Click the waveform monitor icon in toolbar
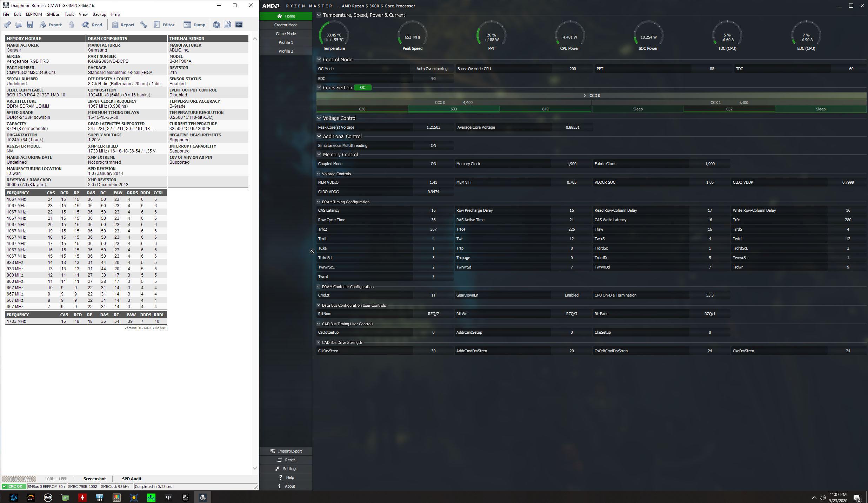The width and height of the screenshot is (868, 503). coord(239,25)
